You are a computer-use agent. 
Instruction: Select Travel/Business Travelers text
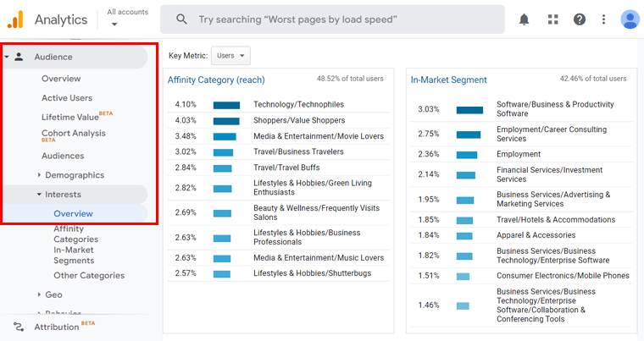(298, 151)
